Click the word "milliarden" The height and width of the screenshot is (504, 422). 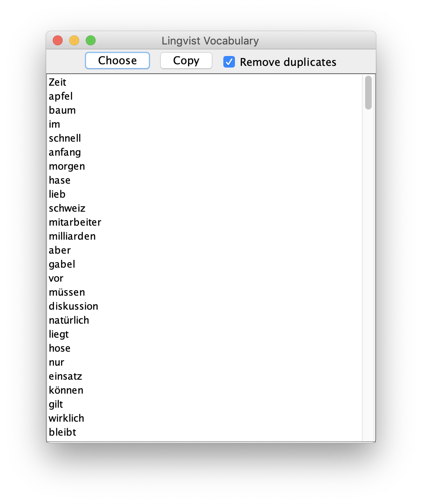click(72, 236)
